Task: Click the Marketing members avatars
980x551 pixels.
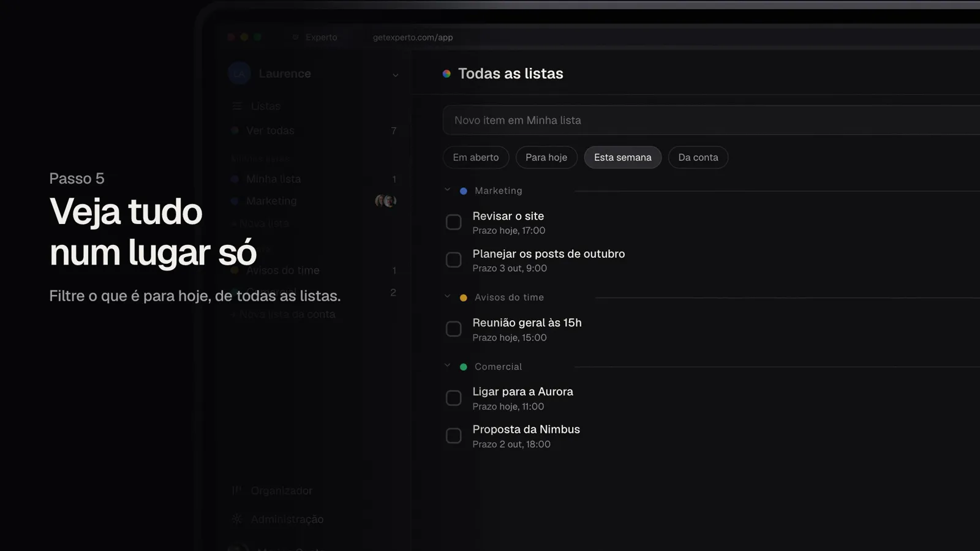Action: click(x=386, y=201)
